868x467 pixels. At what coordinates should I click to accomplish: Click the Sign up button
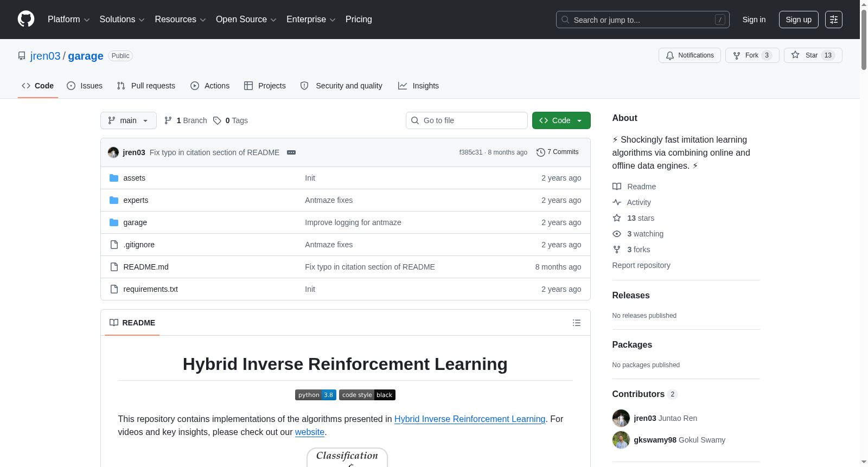pos(799,20)
